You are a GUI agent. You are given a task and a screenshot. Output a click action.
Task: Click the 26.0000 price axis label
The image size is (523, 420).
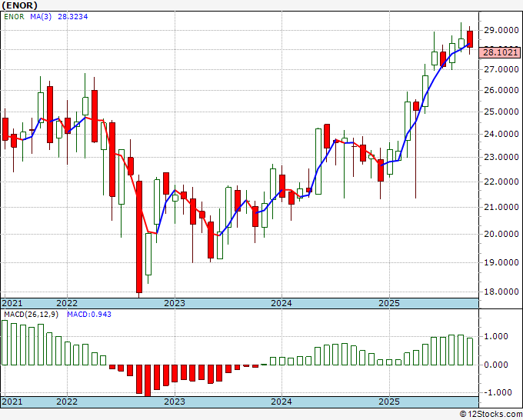point(501,90)
